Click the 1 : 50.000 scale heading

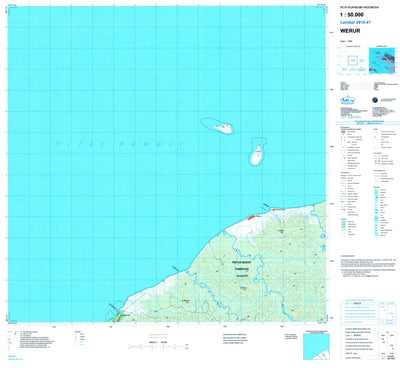351,15
